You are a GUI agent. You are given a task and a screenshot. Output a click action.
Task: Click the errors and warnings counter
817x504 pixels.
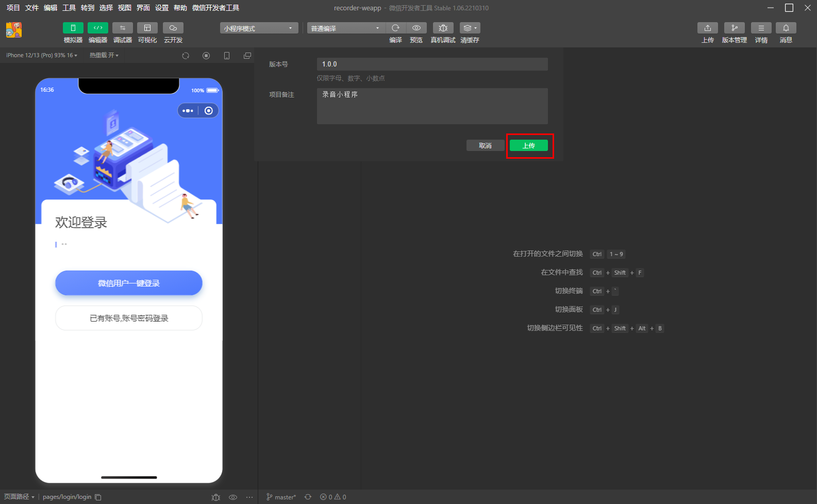tap(333, 497)
